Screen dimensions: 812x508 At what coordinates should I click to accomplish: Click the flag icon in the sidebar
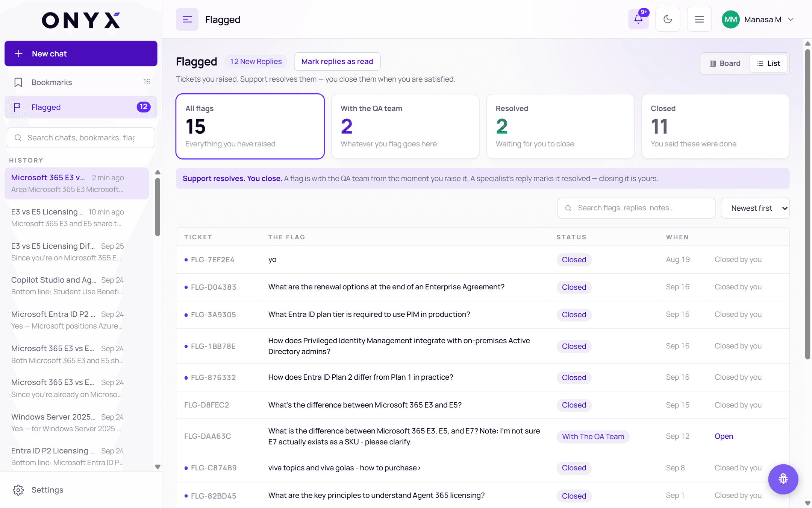tap(17, 107)
